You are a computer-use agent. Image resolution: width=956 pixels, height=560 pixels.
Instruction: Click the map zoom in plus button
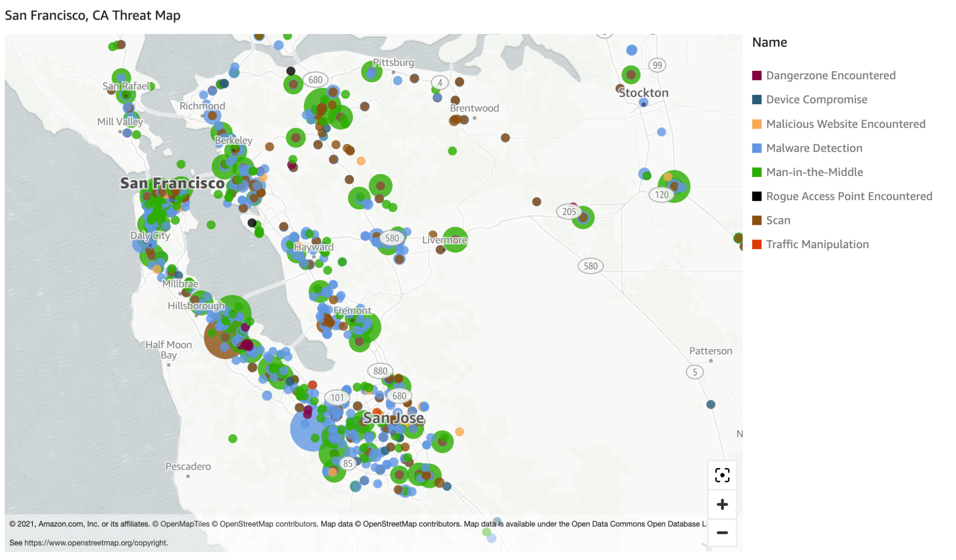point(722,505)
